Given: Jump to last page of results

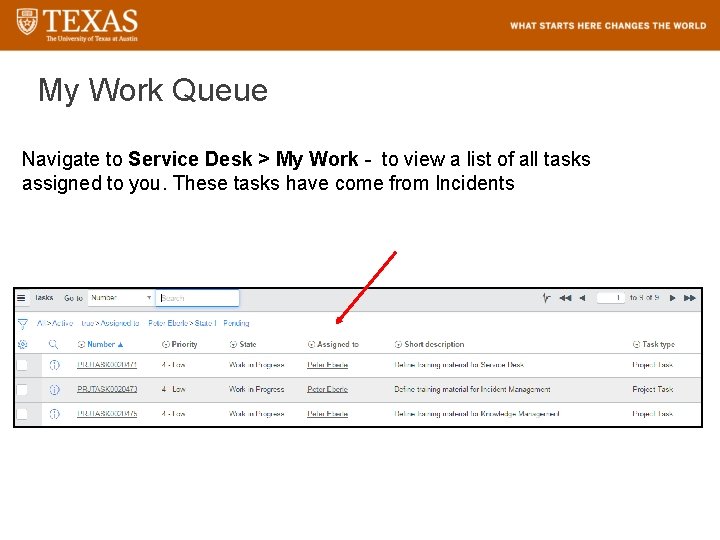Looking at the screenshot, I should tap(689, 298).
